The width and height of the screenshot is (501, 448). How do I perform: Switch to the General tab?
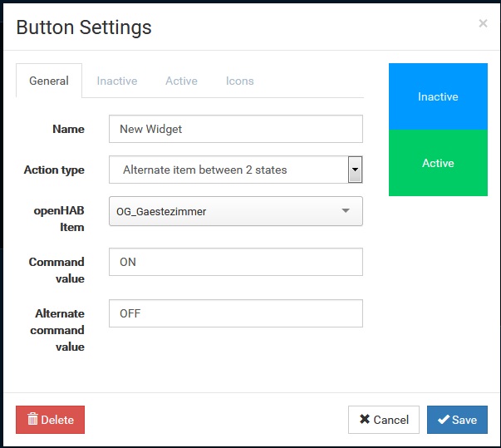pos(49,81)
